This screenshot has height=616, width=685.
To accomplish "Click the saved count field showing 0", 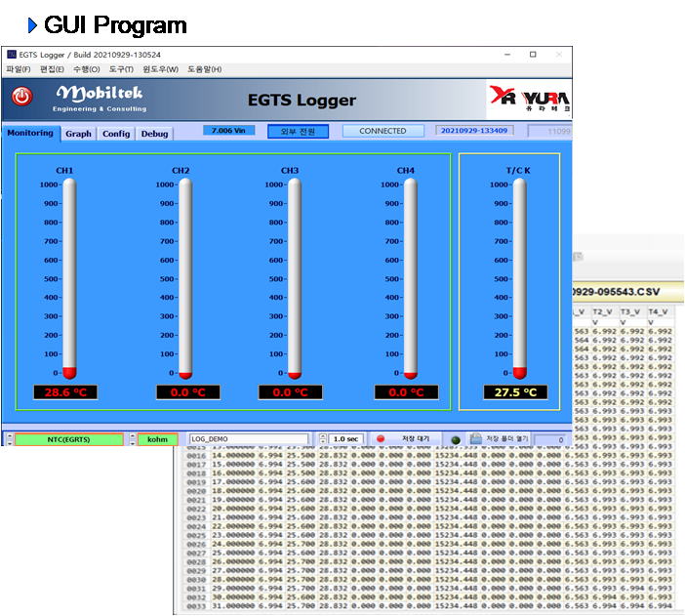I will (550, 440).
